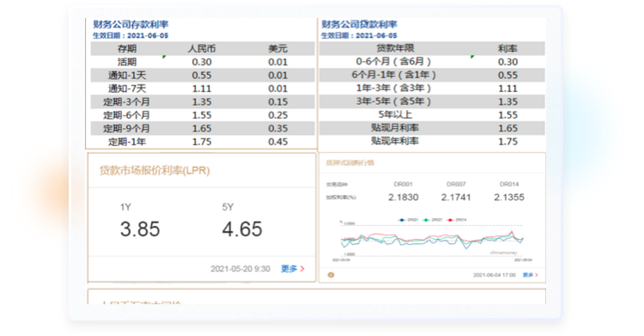This screenshot has width=644, height=336.
Task: Toggle DR014 red legend marker
Action: [x=450, y=220]
